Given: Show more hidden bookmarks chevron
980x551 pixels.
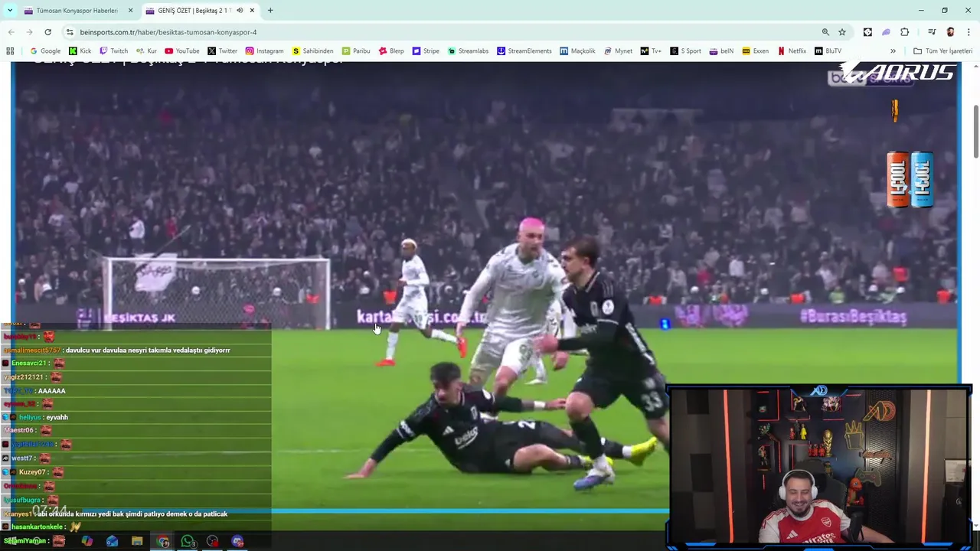Looking at the screenshot, I should pyautogui.click(x=893, y=51).
